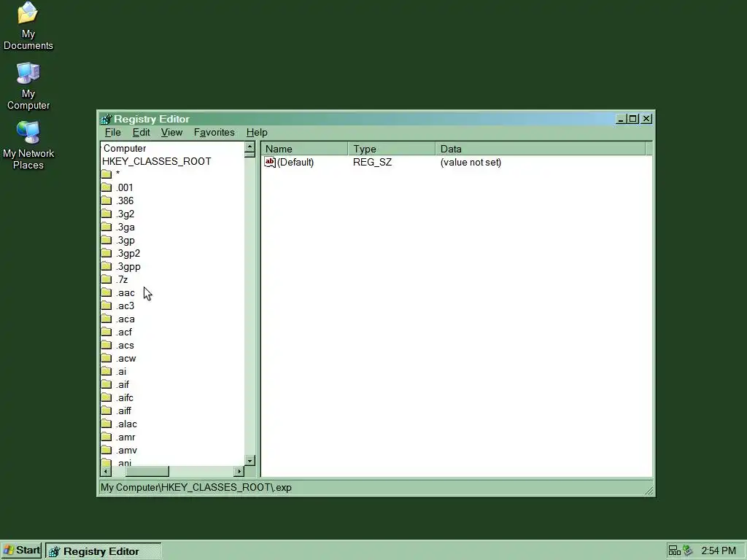The image size is (747, 560).
Task: Click the folder icon next to .3gpp
Action: 107,266
